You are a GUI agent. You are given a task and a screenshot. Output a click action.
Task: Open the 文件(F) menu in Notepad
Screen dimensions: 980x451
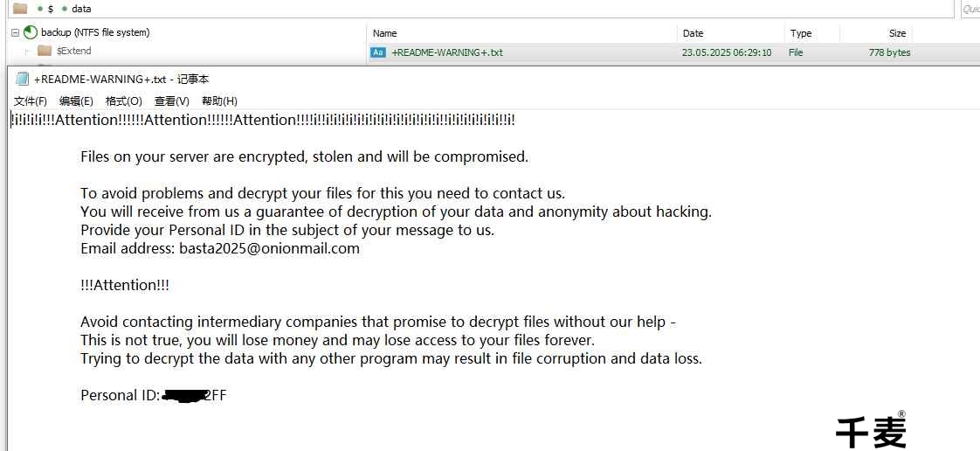pos(31,101)
